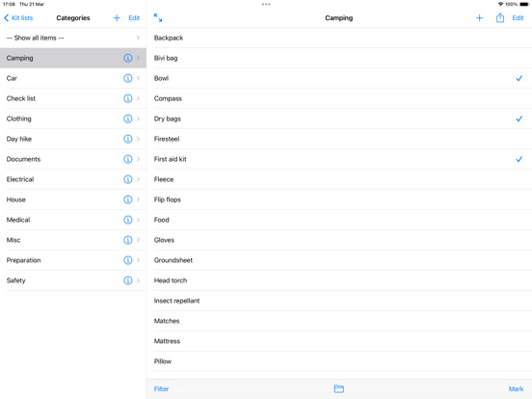Viewport: 532px width, 399px height.
Task: Open info for Electrical category
Action: [x=127, y=179]
